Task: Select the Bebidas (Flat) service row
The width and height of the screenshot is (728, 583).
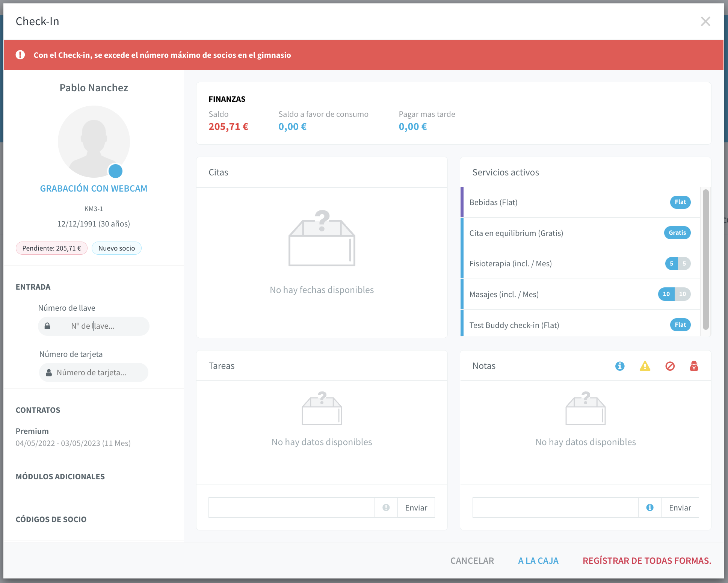Action: pyautogui.click(x=580, y=202)
